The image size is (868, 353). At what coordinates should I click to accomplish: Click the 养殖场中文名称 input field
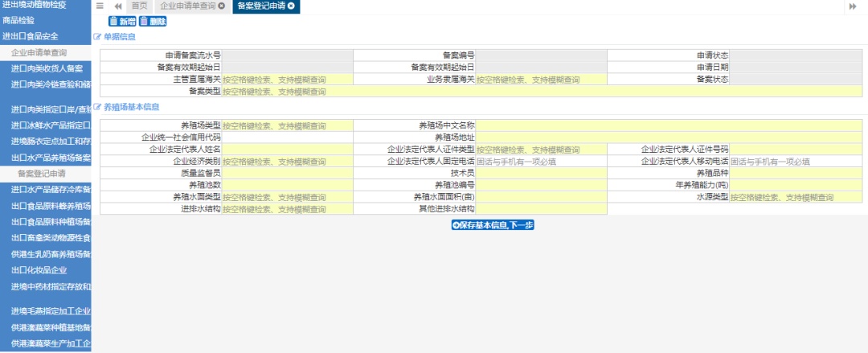tap(669, 125)
